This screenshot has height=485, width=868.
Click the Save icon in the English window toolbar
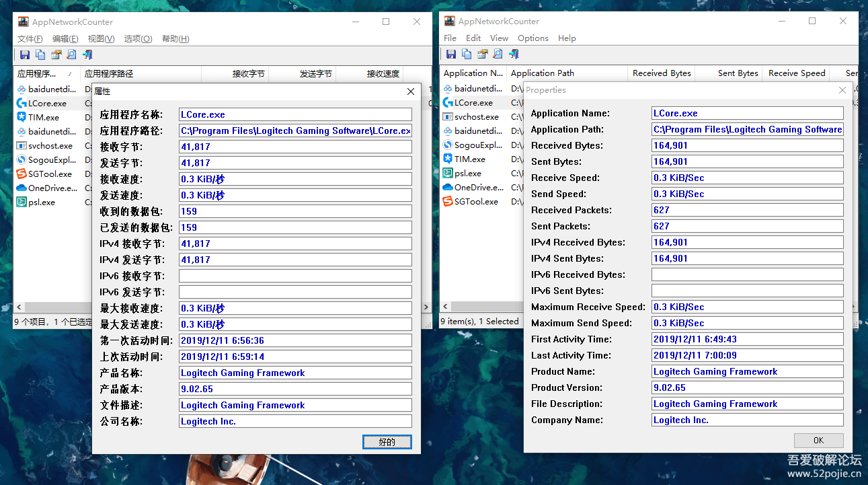coord(451,54)
